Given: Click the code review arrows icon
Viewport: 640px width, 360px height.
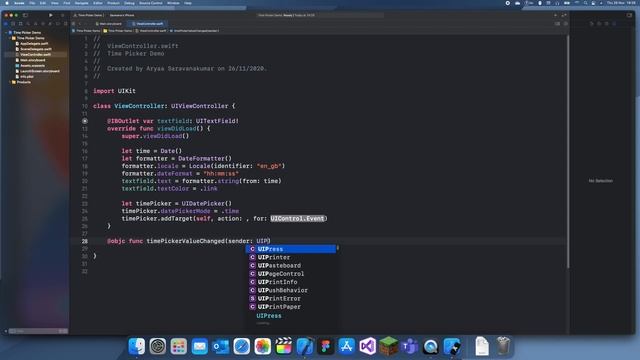Looking at the screenshot, I should 564,15.
